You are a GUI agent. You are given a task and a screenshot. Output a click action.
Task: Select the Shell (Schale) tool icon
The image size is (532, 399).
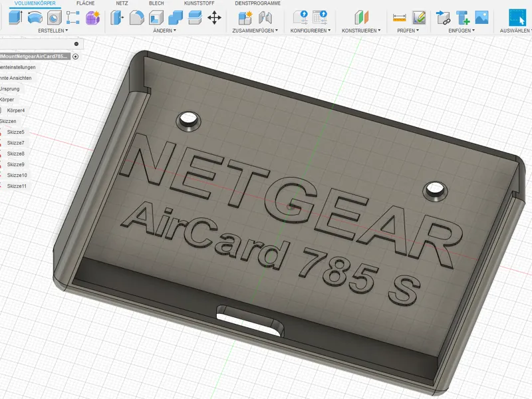point(156,17)
